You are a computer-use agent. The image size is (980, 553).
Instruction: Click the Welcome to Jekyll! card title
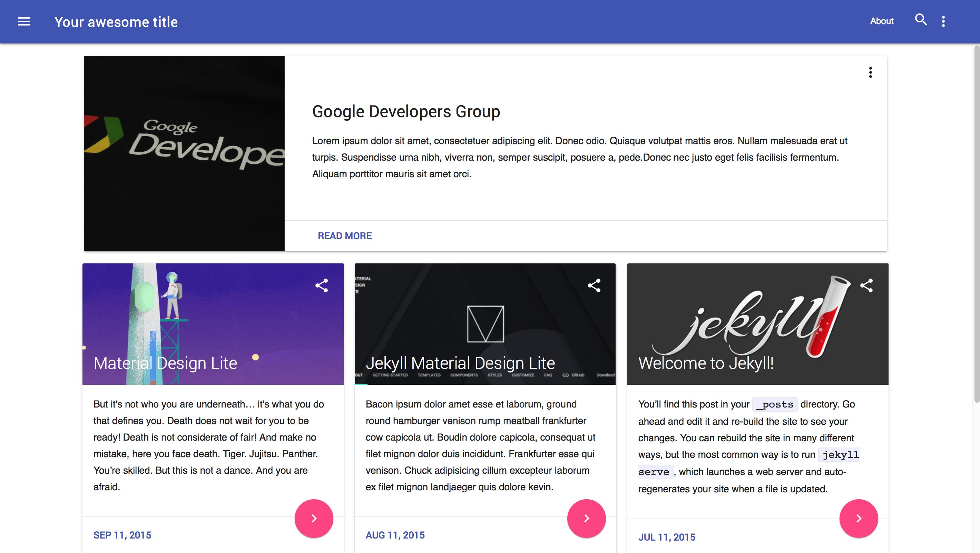point(706,363)
